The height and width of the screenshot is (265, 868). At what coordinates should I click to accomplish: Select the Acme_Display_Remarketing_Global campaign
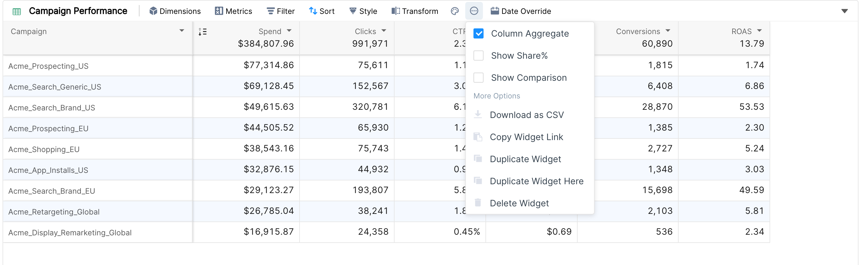pos(70,233)
